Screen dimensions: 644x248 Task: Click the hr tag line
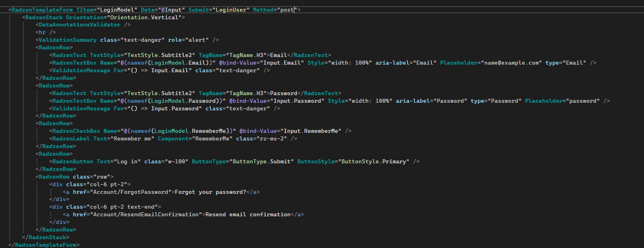pyautogui.click(x=42, y=33)
